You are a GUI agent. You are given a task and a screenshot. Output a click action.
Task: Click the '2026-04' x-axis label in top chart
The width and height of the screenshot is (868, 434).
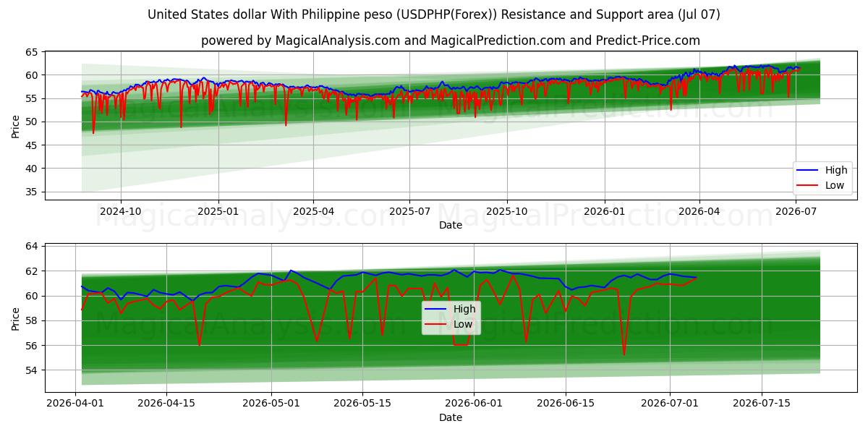(699, 211)
